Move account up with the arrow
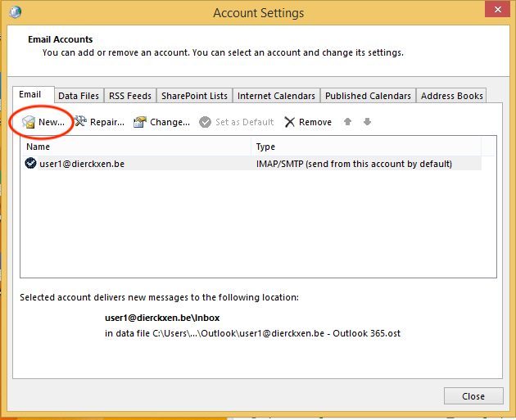The height and width of the screenshot is (420, 516). 347,122
